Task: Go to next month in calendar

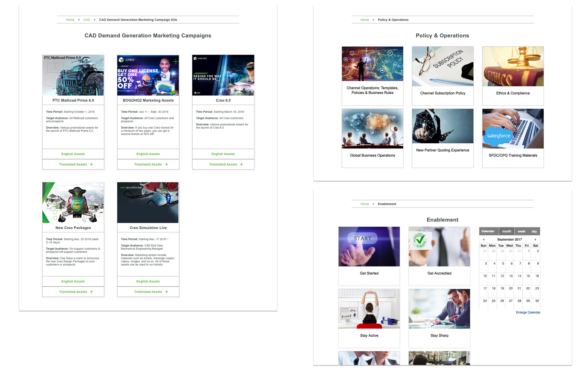Action: click(x=535, y=240)
